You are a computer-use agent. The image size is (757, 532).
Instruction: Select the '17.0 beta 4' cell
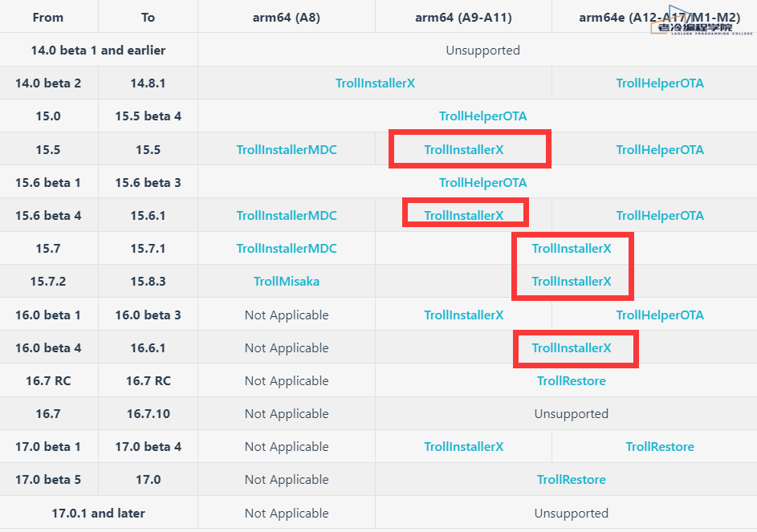pos(148,447)
